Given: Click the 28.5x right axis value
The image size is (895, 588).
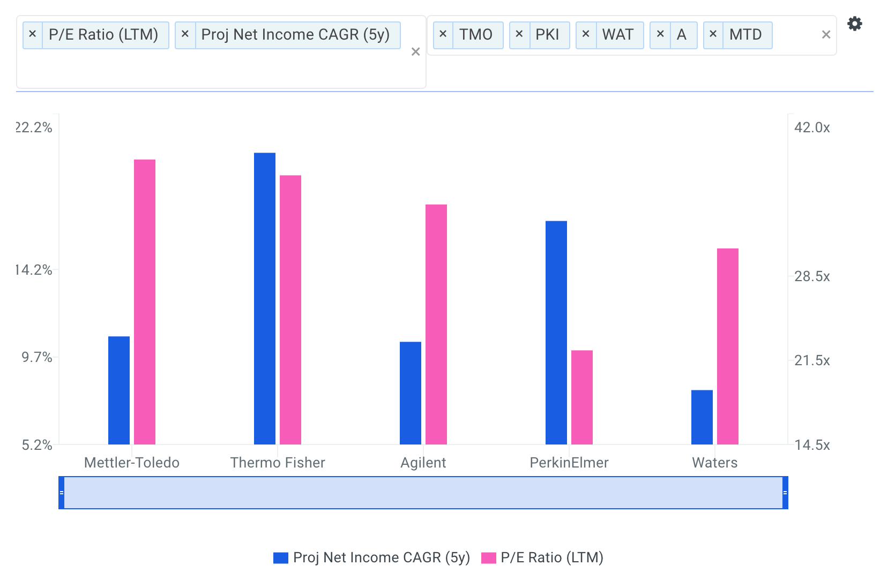Looking at the screenshot, I should point(812,276).
